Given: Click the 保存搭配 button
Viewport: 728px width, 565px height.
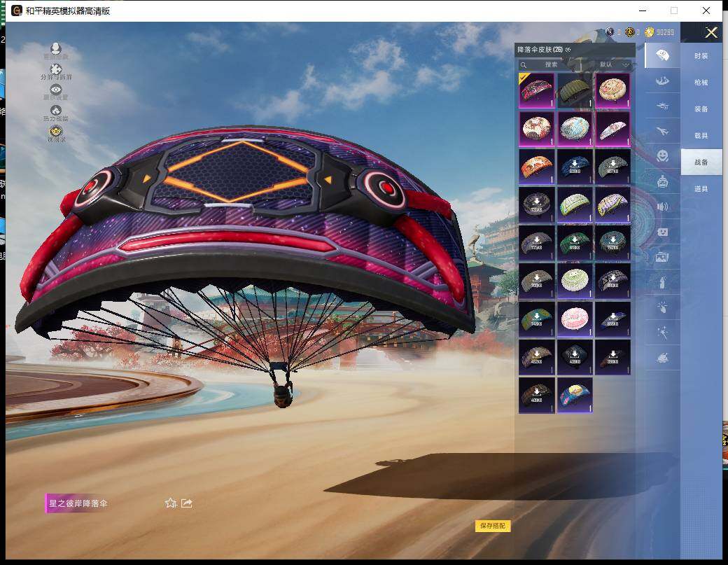Looking at the screenshot, I should pyautogui.click(x=493, y=526).
